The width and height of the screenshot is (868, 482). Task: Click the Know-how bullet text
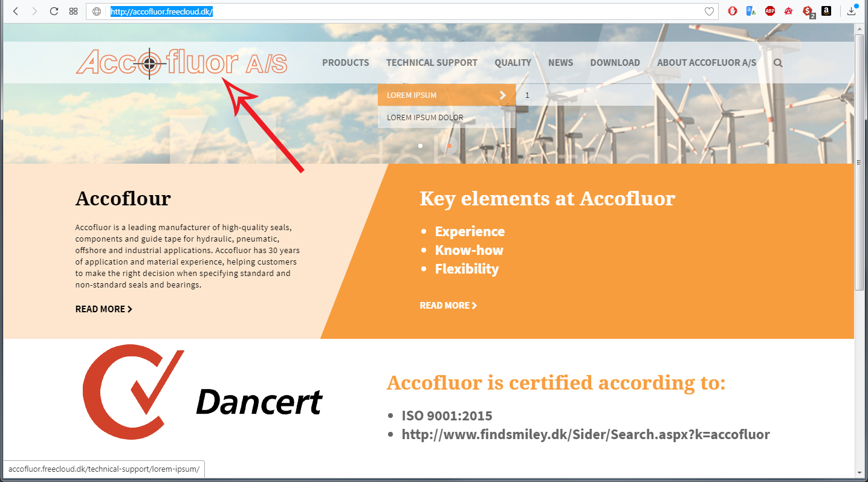(469, 250)
